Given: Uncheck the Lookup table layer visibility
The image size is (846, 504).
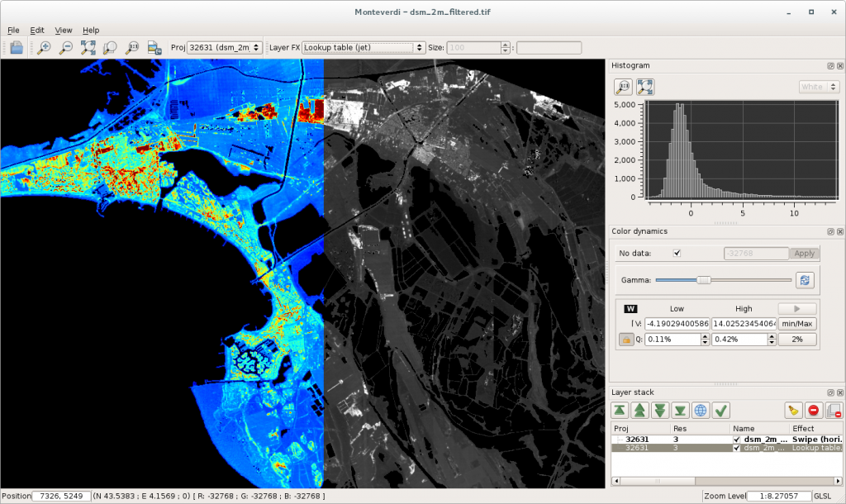Looking at the screenshot, I should 737,448.
